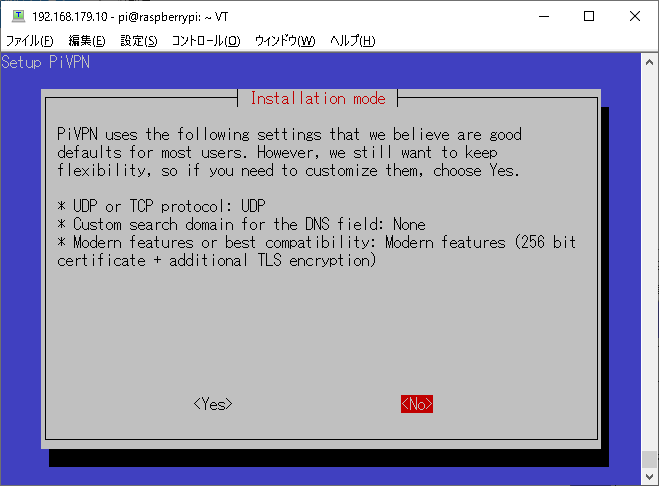Click the vertical scrollbar thumb
The width and height of the screenshot is (659, 486).
pos(649,459)
